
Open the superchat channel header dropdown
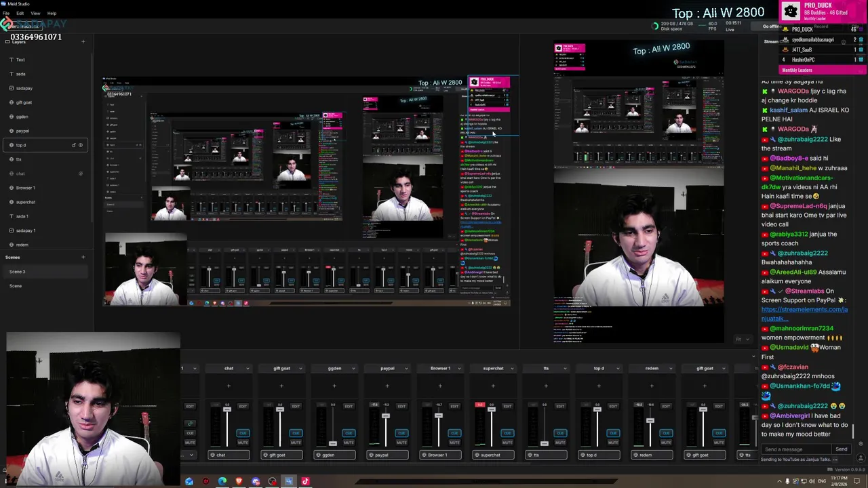pos(512,368)
